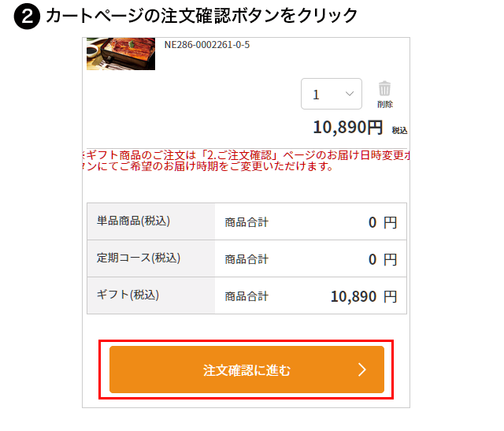Click the right arrow inside the orange button

tap(362, 370)
